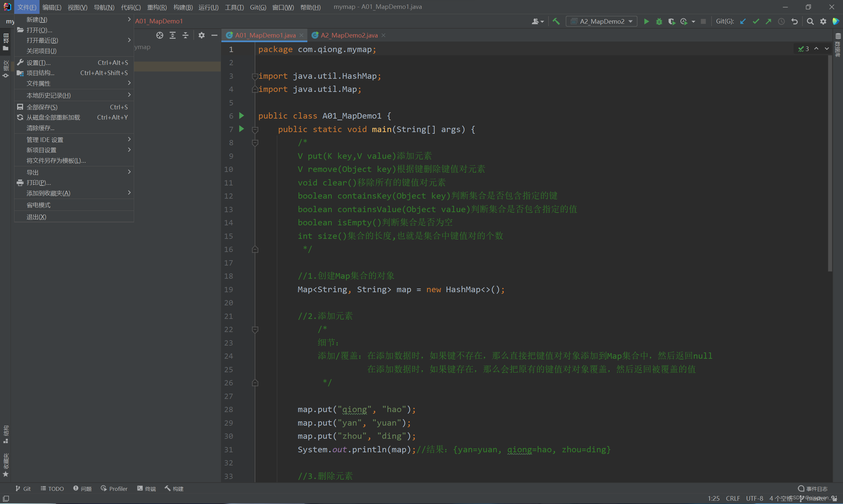Viewport: 843px width, 504px height.
Task: Collapse the main method fold marker on line 7
Action: coord(255,130)
